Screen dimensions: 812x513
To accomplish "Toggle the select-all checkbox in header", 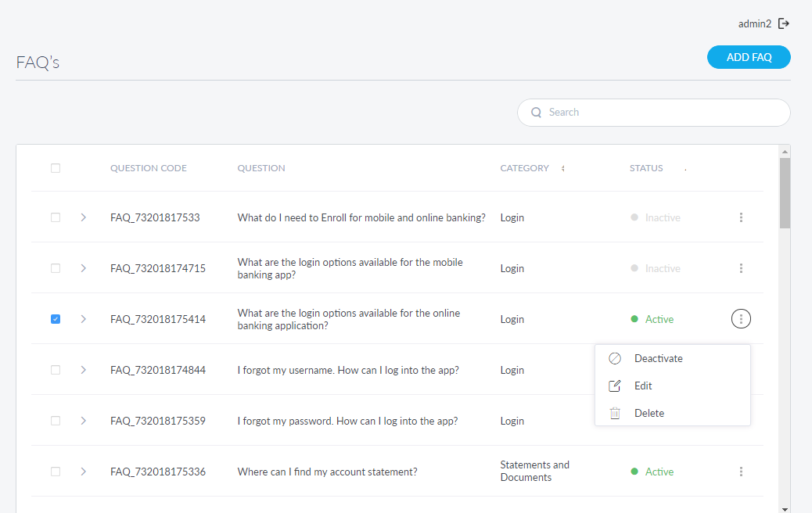I will [x=56, y=168].
